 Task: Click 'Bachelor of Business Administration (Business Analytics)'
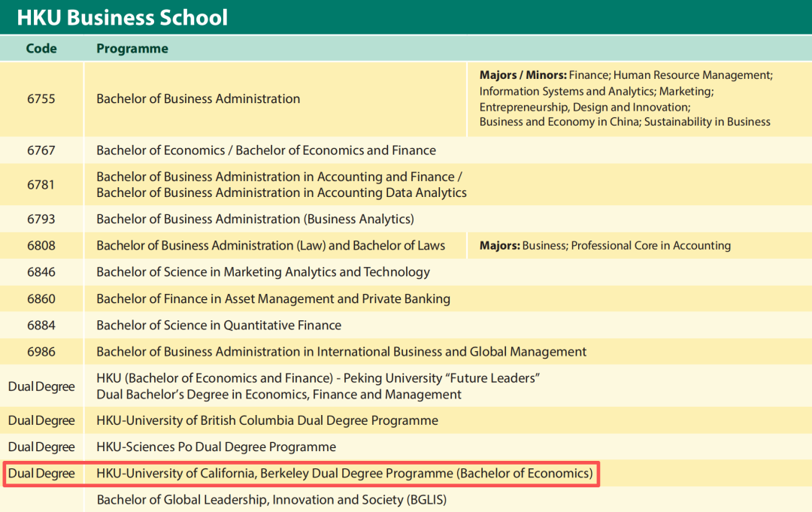pos(256,219)
